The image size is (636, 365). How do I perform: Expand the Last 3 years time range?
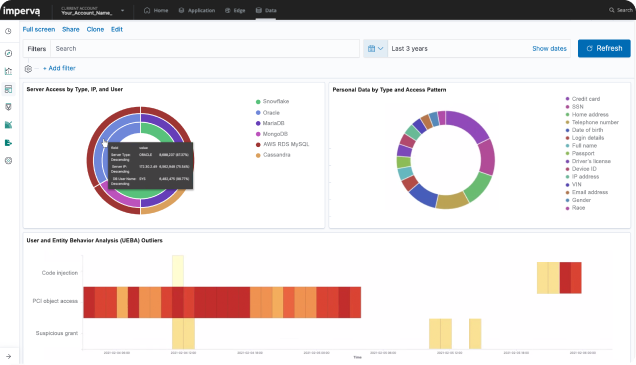click(x=409, y=49)
